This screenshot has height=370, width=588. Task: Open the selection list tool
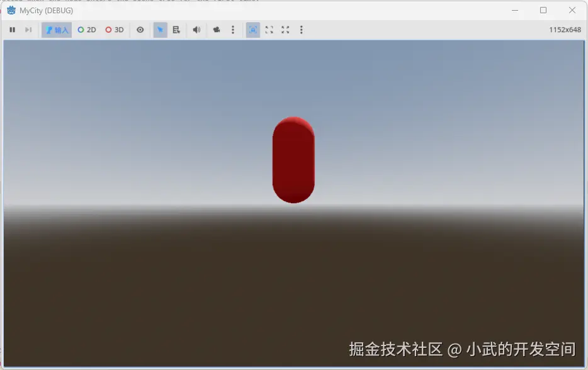click(x=177, y=30)
